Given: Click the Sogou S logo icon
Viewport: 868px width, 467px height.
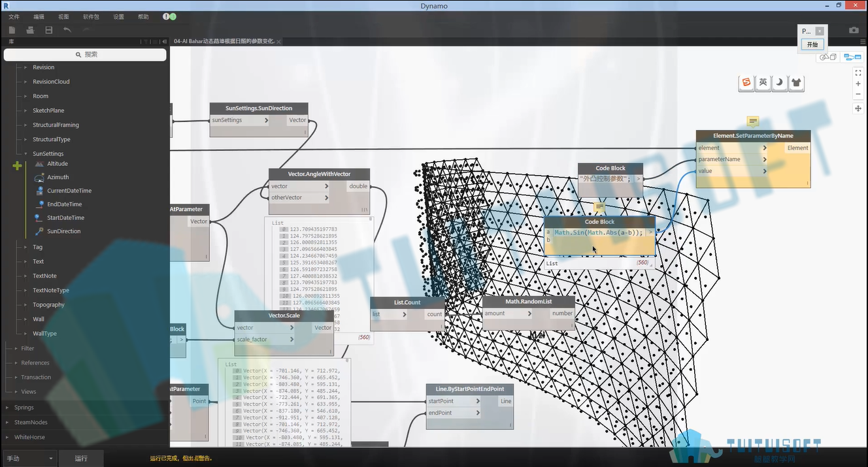Looking at the screenshot, I should 746,83.
